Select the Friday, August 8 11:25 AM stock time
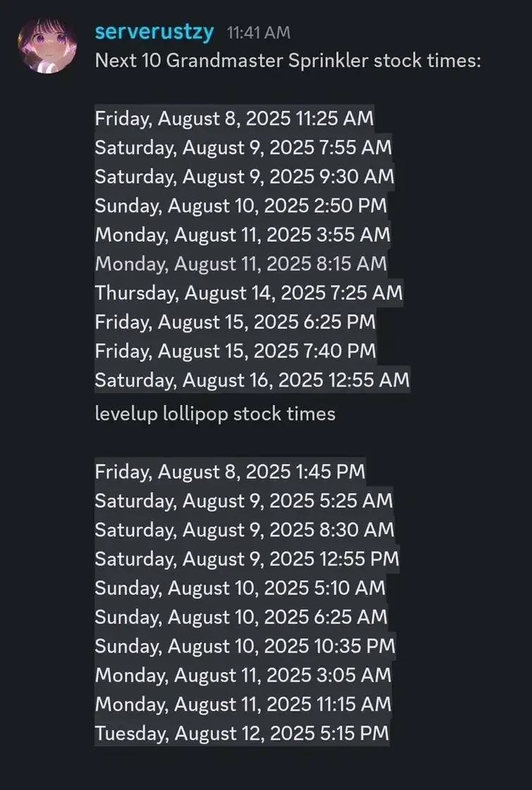Screen dimensions: 532x790 (233, 118)
